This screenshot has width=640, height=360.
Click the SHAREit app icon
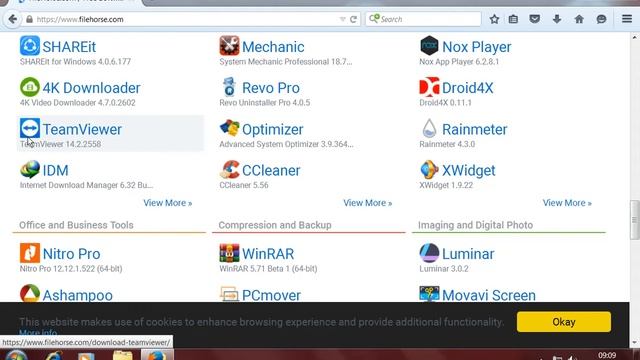pos(30,45)
